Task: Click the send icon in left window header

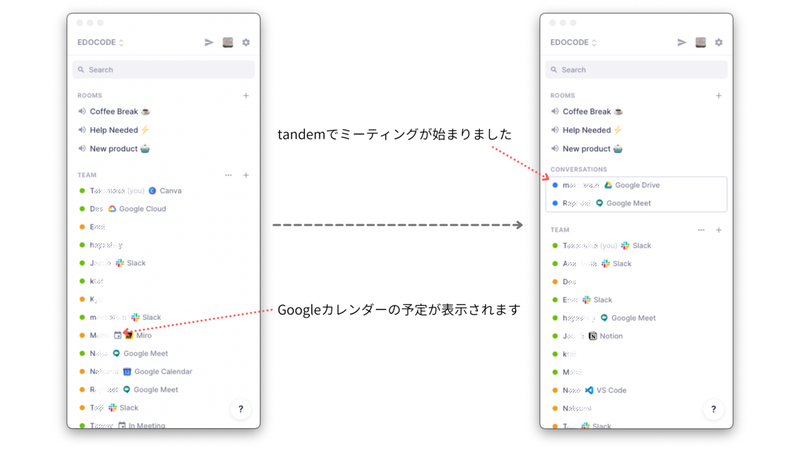Action: 209,42
